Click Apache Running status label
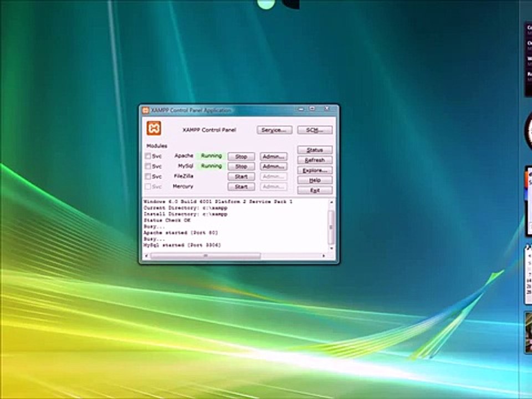532x399 pixels. pos(211,156)
